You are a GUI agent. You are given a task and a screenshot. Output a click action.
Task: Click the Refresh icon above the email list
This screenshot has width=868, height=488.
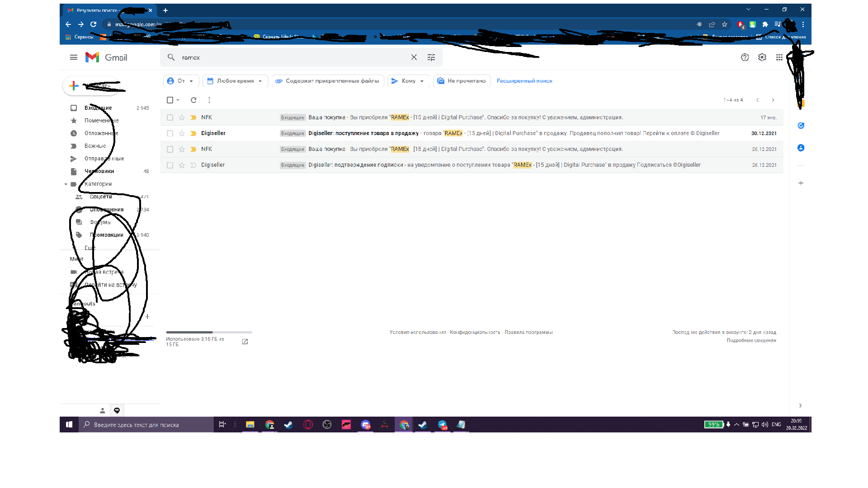click(x=193, y=100)
